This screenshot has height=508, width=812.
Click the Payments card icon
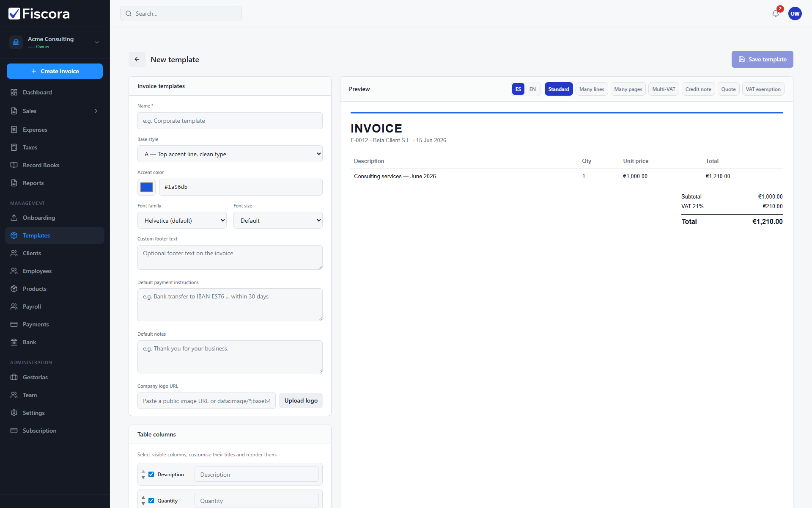14,324
